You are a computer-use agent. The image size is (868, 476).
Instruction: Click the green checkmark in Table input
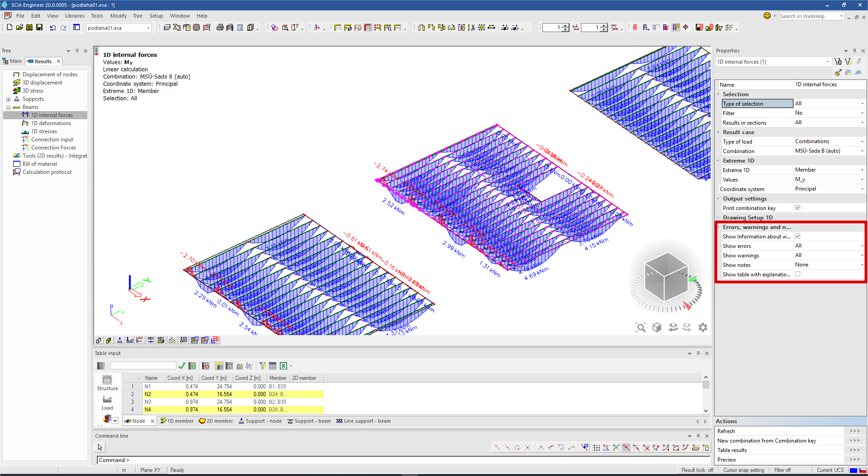182,366
